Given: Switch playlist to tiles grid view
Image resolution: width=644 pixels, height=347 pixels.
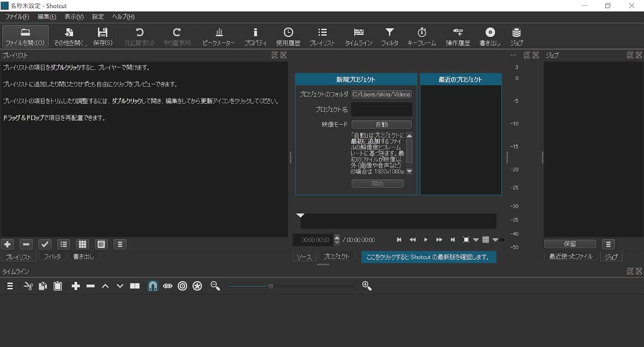Looking at the screenshot, I should [x=83, y=244].
